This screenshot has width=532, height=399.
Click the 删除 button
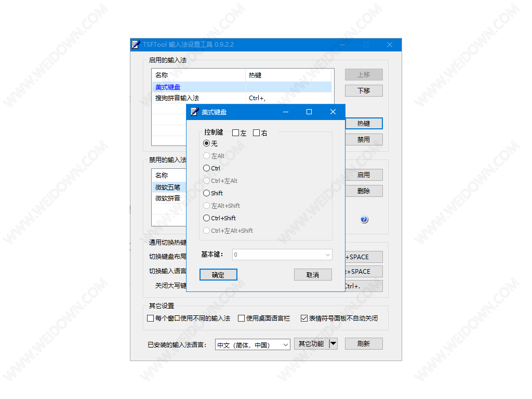pos(364,191)
